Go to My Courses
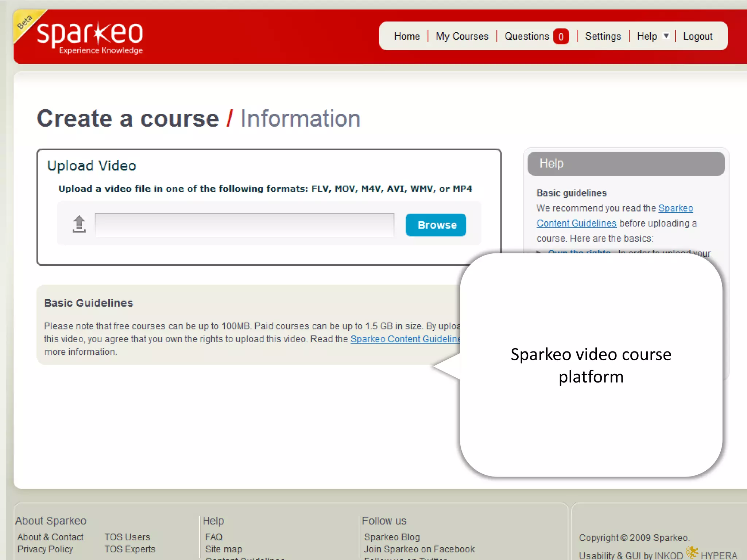Image resolution: width=747 pixels, height=560 pixels. pos(462,36)
